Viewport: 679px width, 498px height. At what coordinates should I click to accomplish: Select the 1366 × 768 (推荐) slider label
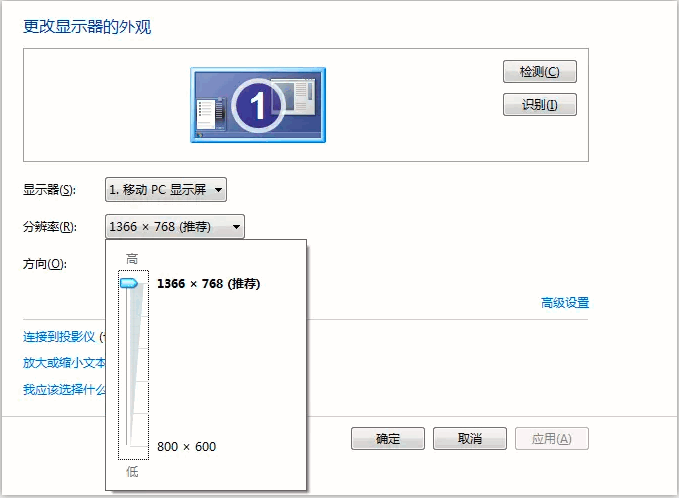click(x=209, y=284)
